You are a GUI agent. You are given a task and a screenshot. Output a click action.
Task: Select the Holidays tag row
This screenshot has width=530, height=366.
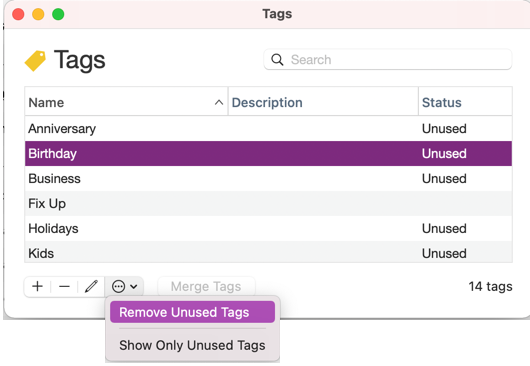(x=268, y=228)
